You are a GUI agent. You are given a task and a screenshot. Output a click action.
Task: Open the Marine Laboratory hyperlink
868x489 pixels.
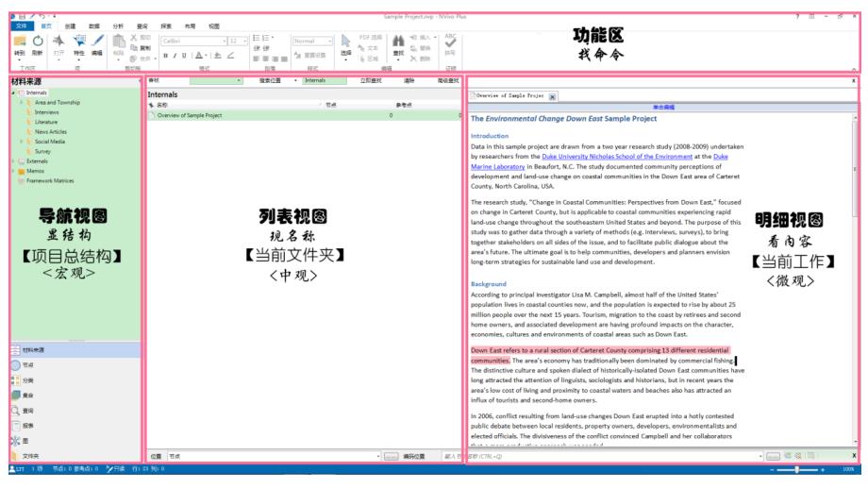pos(497,167)
